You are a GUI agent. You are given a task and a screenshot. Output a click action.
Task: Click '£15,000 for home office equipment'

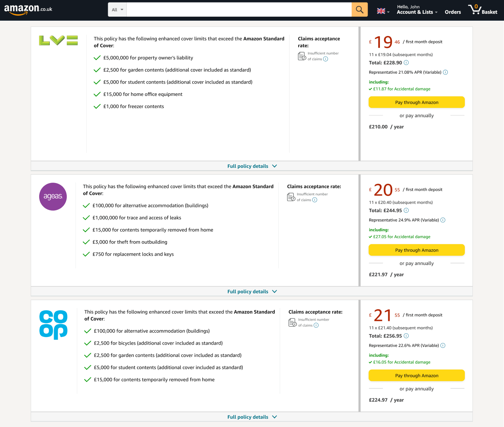(143, 94)
